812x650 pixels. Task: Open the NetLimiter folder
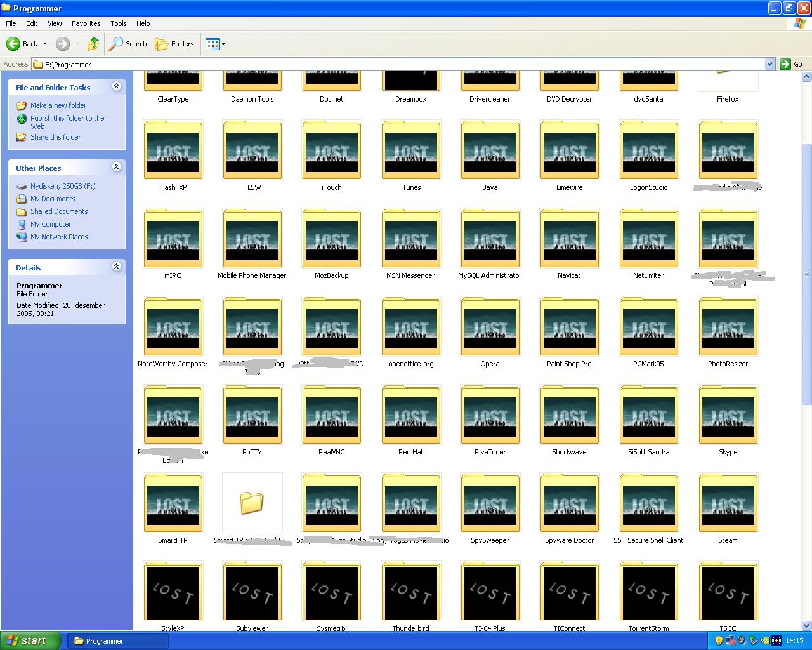tap(648, 238)
